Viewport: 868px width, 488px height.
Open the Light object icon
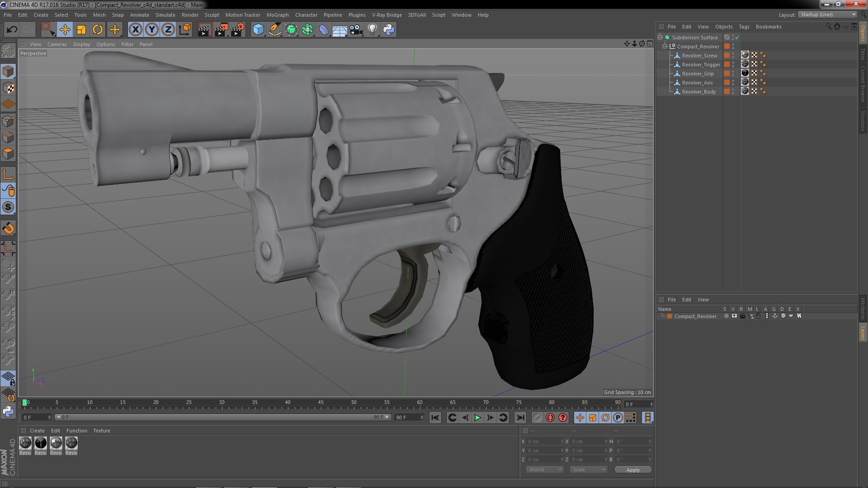click(372, 30)
